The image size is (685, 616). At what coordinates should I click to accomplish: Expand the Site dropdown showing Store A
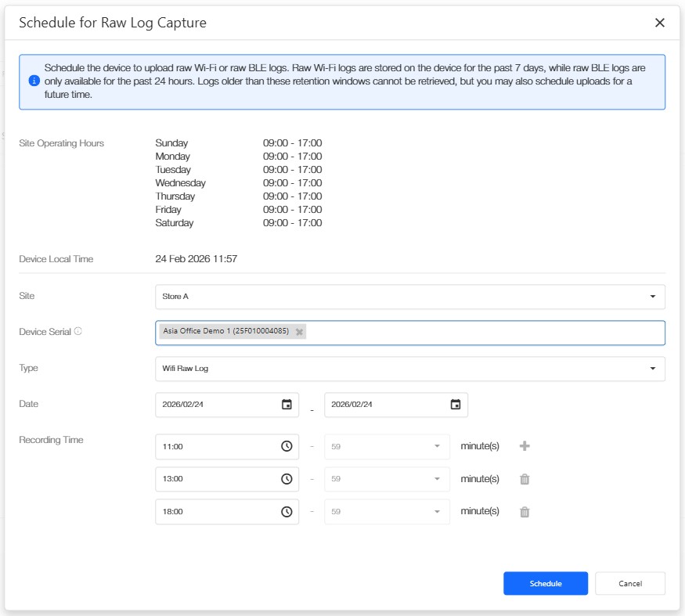coord(409,297)
